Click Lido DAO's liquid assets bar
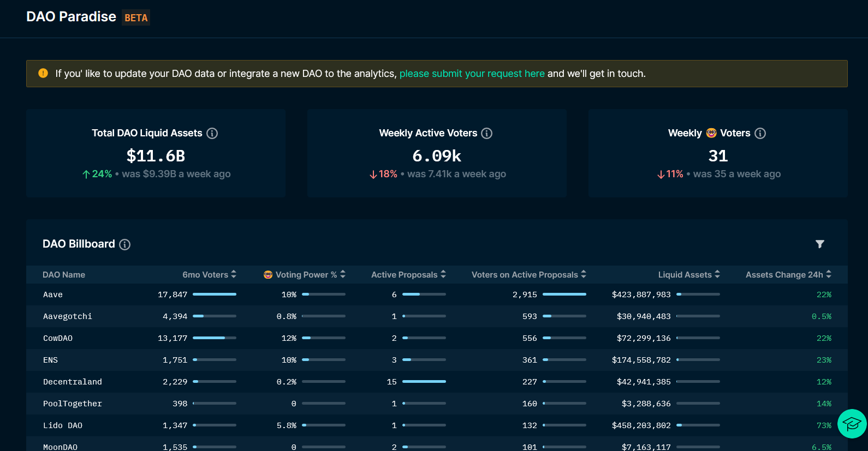The width and height of the screenshot is (868, 451). 698,425
